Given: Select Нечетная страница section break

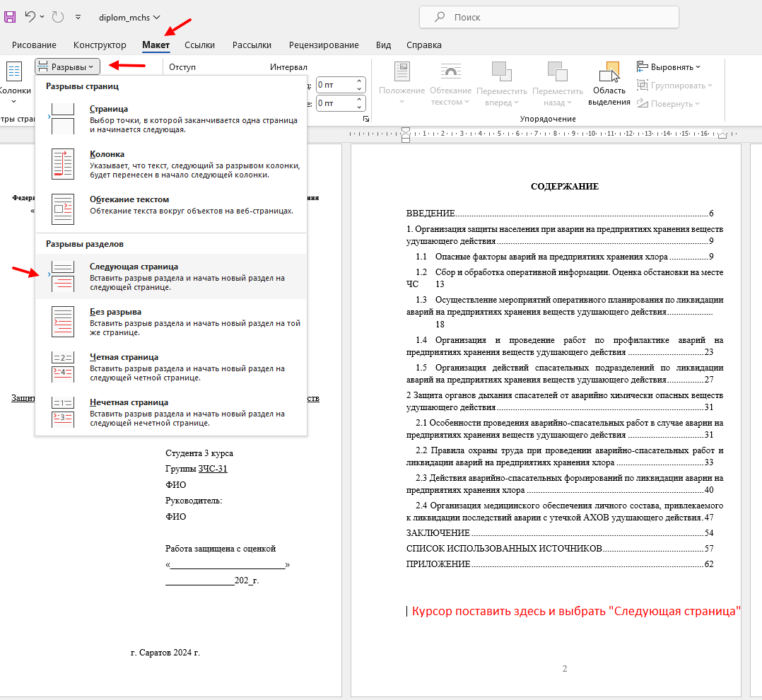Looking at the screenshot, I should (171, 412).
